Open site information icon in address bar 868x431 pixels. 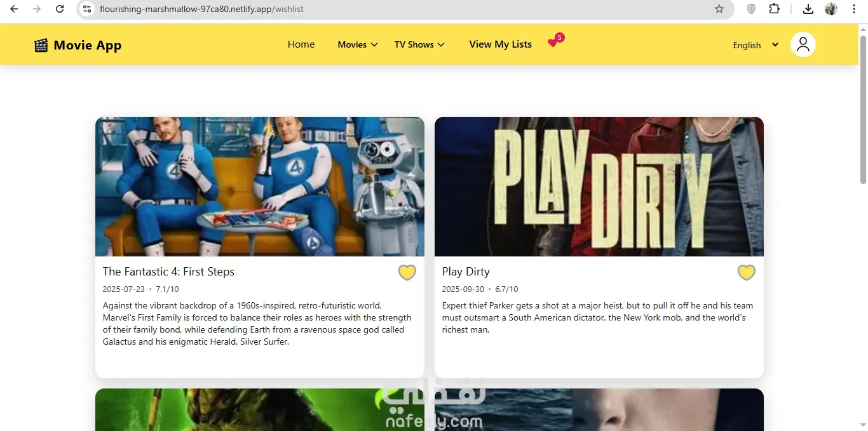coord(88,9)
